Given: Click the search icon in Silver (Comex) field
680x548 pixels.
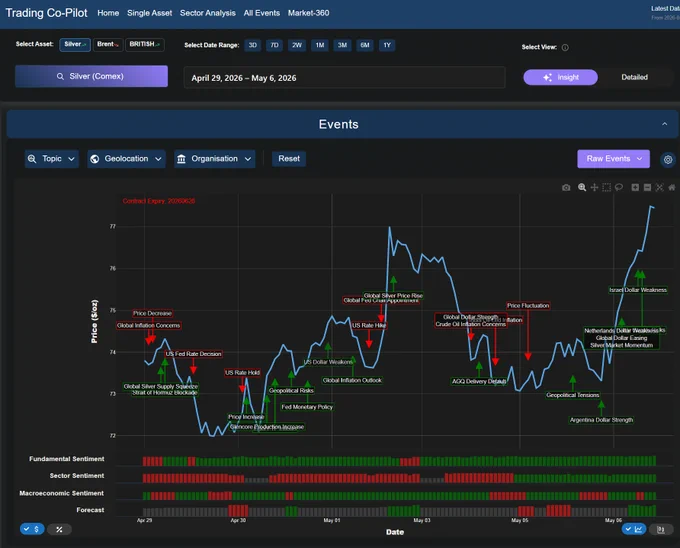Looking at the screenshot, I should [x=60, y=76].
